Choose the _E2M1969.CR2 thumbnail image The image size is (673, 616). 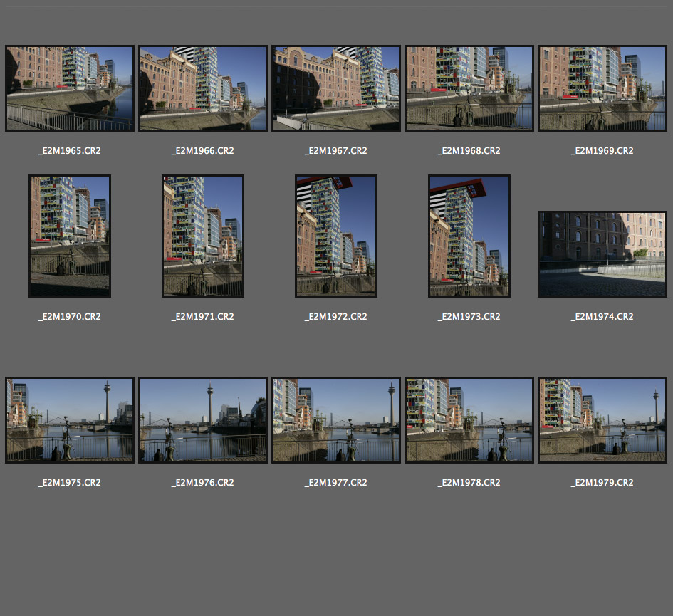click(602, 88)
